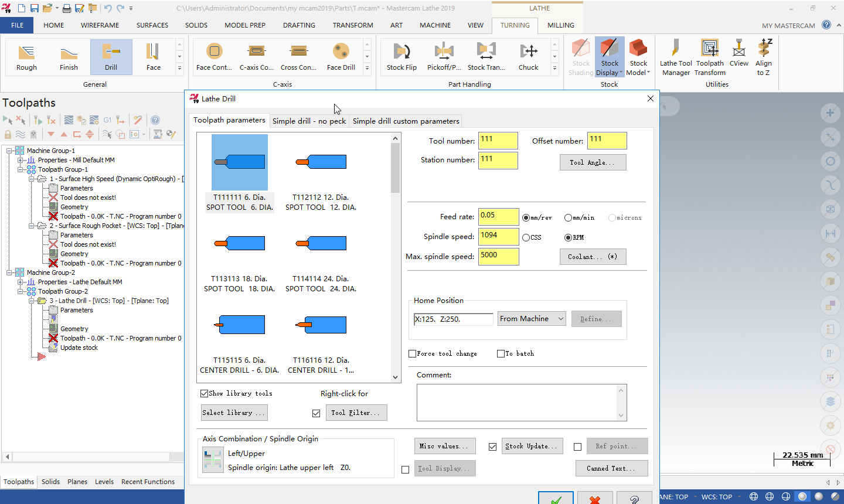Select mm/min feed rate option
Image resolution: width=844 pixels, height=504 pixels.
pyautogui.click(x=568, y=217)
